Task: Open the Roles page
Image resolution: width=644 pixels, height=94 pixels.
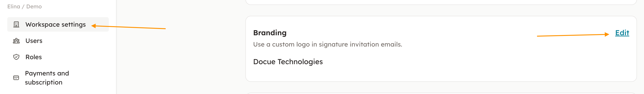Action: pyautogui.click(x=34, y=57)
